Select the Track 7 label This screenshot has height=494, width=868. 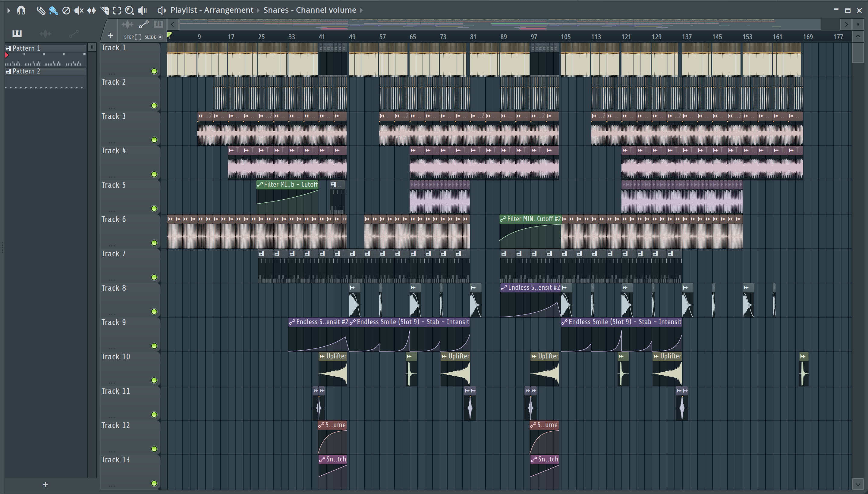[113, 254]
